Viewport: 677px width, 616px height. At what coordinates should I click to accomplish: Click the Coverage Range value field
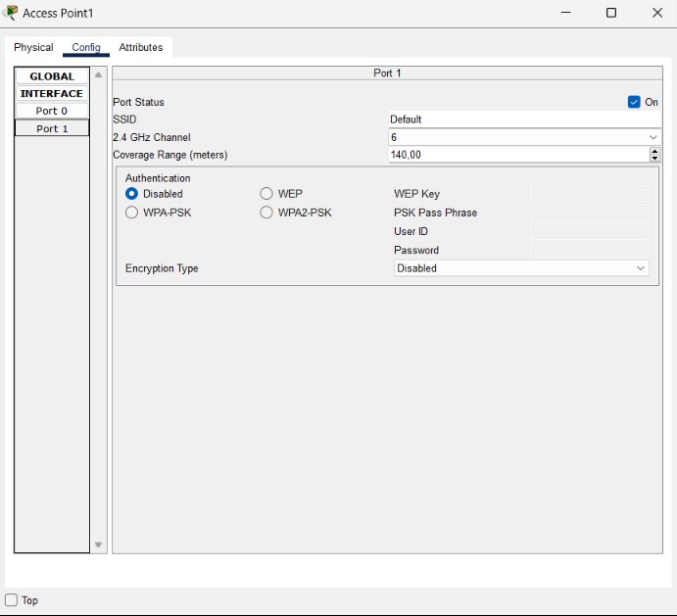tap(519, 155)
